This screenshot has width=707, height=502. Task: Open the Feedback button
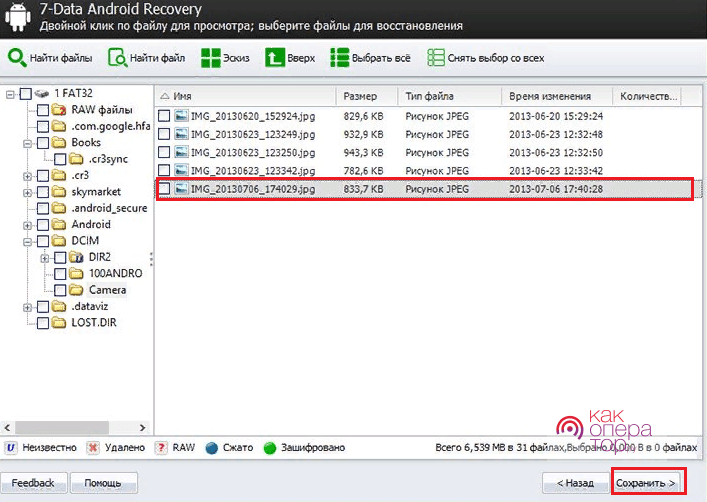pos(33,483)
